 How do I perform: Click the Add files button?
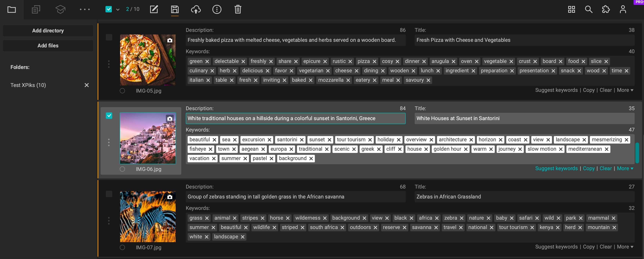[48, 46]
